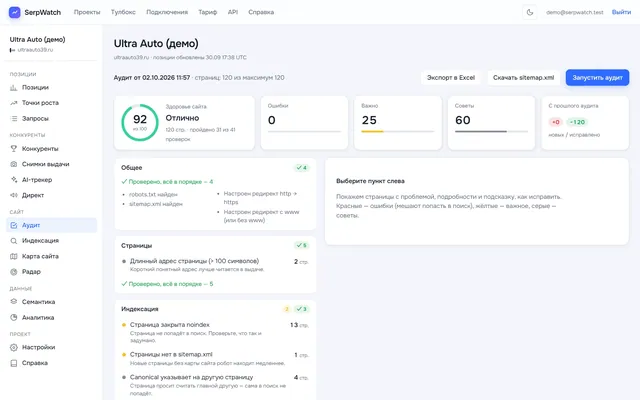This screenshot has height=400, width=640.
Task: Open Позиции chart icon in sidebar
Action: [x=13, y=87]
